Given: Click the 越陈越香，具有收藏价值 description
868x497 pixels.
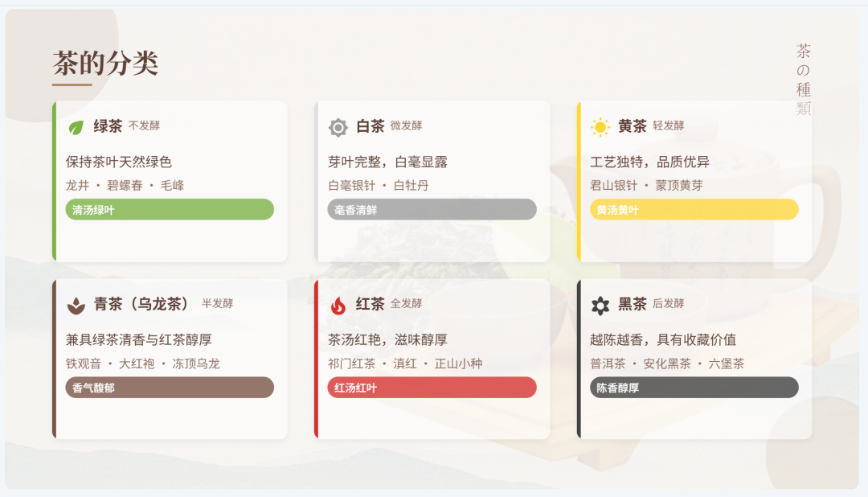Looking at the screenshot, I should point(663,340).
